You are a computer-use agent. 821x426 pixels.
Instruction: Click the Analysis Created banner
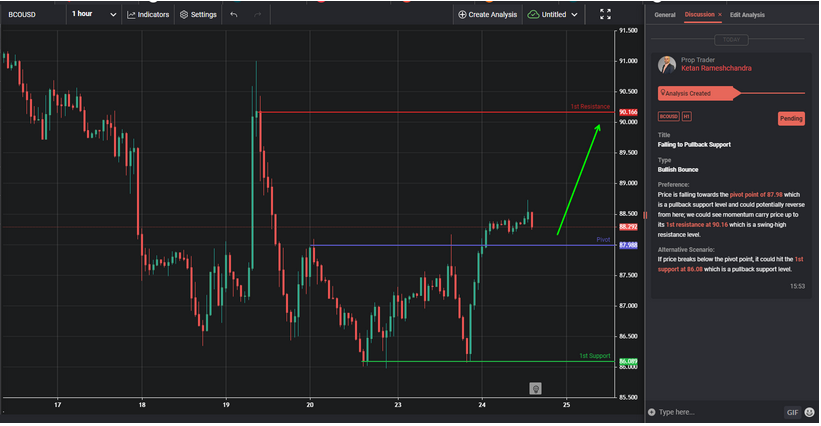pos(698,94)
